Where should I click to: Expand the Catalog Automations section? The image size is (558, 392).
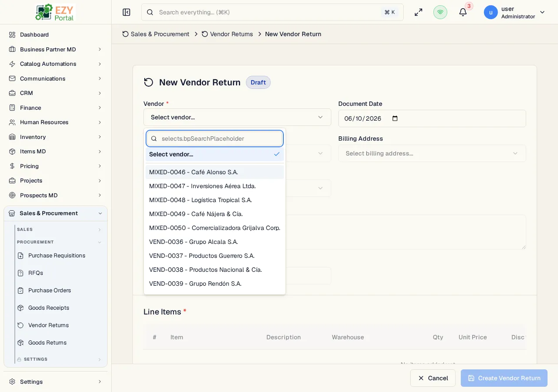(100, 64)
